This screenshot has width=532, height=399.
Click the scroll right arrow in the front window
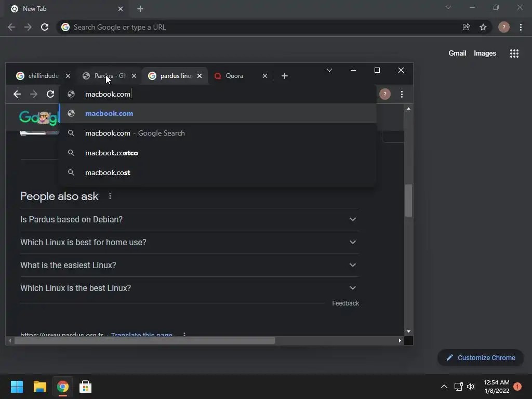pos(400,340)
